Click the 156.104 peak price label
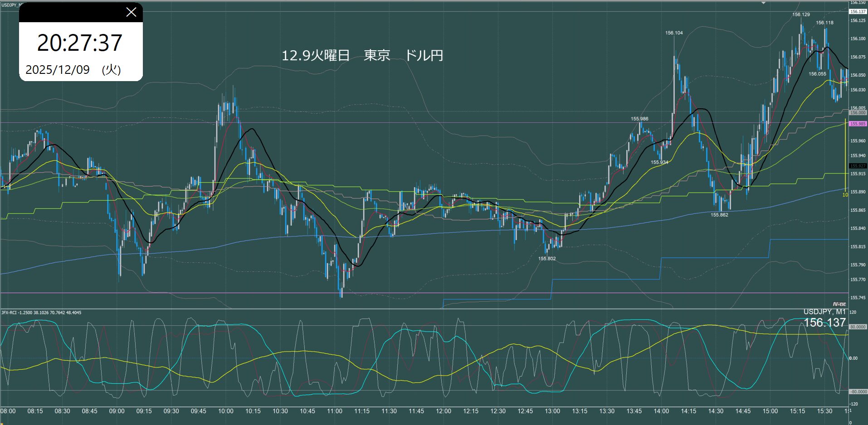 click(x=674, y=33)
